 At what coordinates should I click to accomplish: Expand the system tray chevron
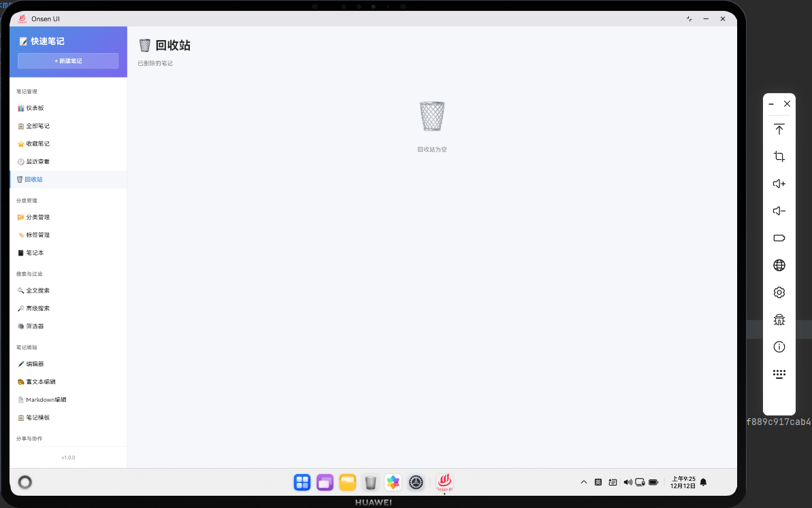tap(583, 482)
